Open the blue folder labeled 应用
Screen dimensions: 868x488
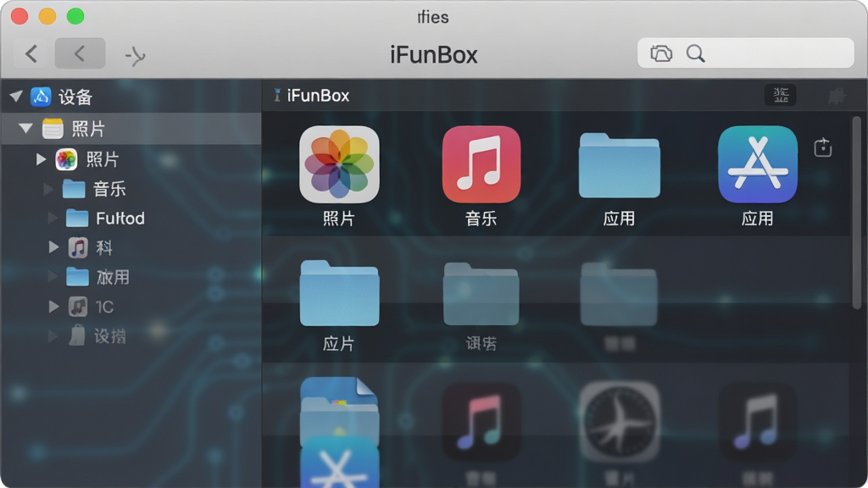pos(619,165)
